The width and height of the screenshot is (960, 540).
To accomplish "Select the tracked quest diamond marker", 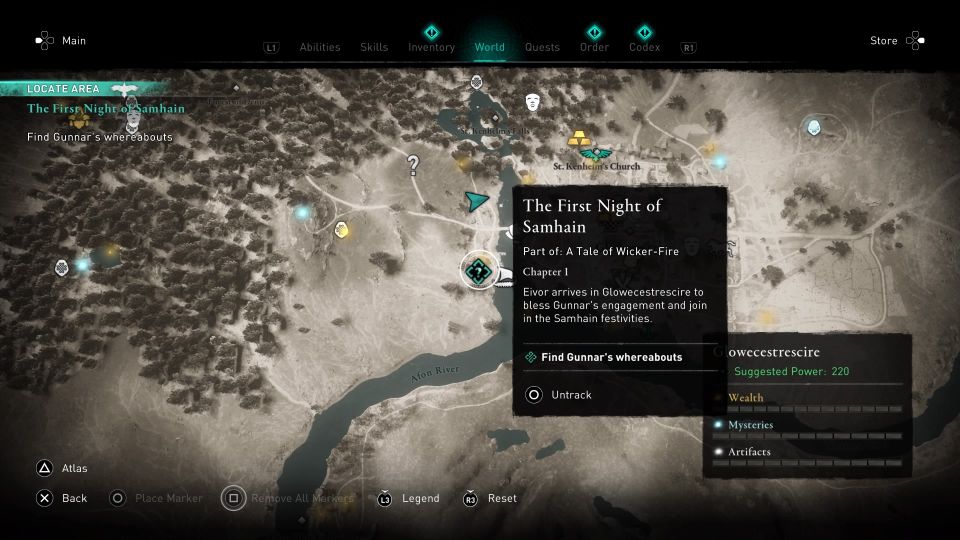I will click(x=479, y=270).
